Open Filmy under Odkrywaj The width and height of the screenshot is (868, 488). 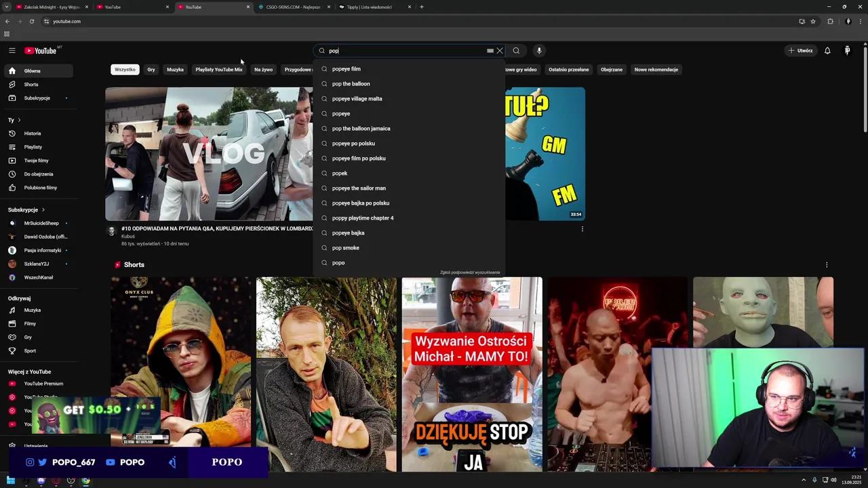[39, 324]
